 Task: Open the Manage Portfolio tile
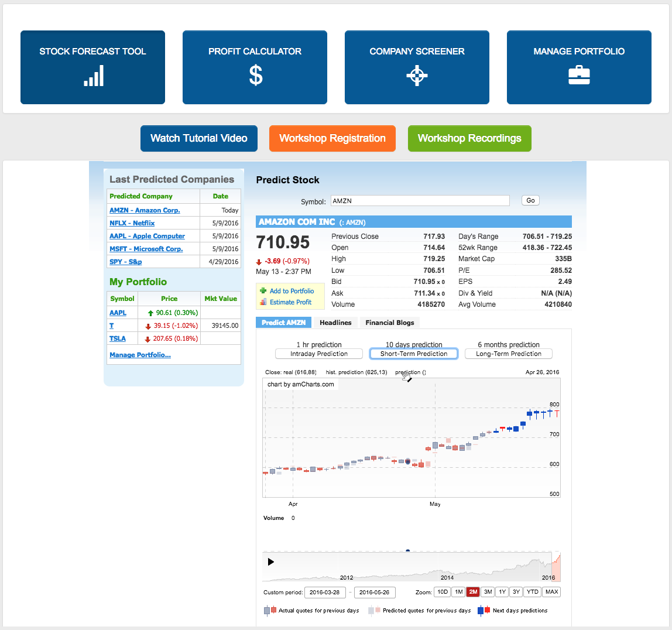[x=579, y=67]
